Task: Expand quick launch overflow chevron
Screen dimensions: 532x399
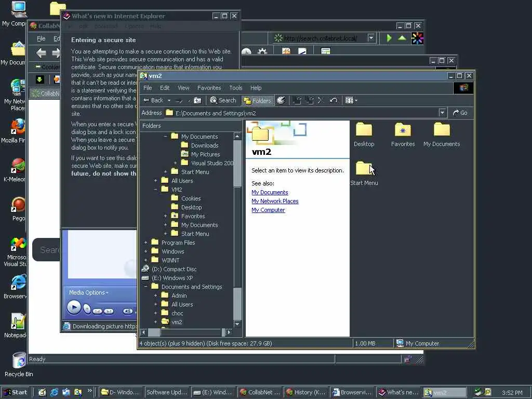Action: [89, 391]
